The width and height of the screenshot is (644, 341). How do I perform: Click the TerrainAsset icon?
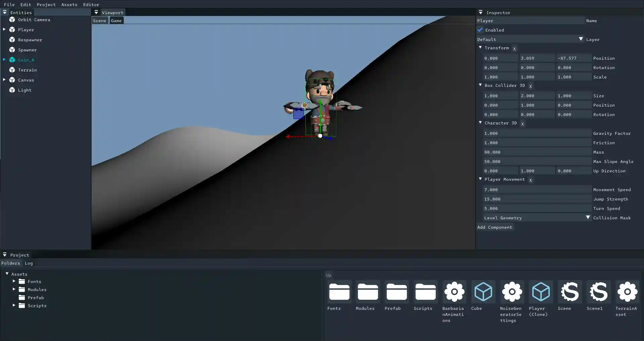(627, 292)
